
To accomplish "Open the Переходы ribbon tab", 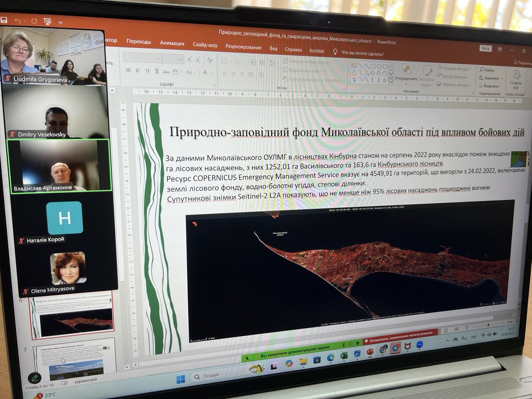I will click(x=139, y=42).
